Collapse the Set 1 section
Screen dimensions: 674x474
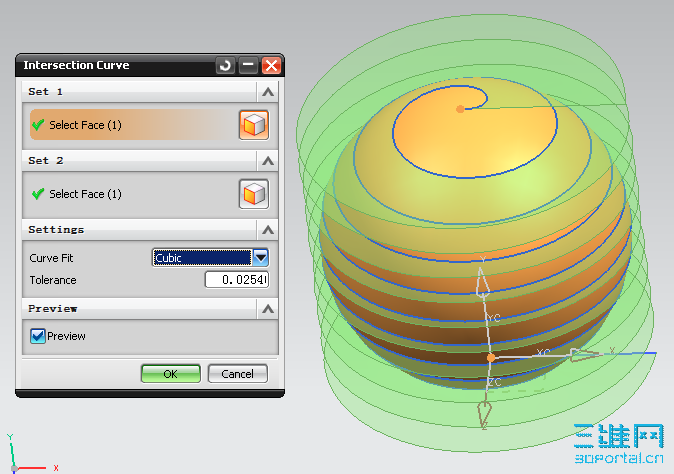268,92
